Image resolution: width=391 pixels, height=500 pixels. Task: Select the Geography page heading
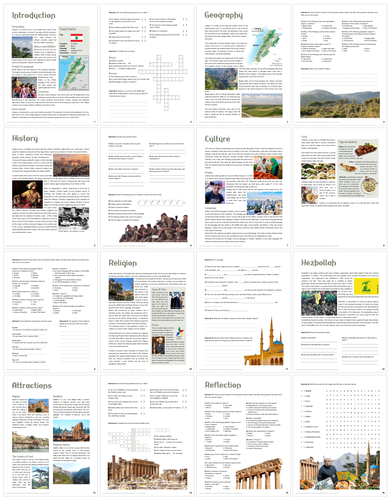(x=223, y=15)
